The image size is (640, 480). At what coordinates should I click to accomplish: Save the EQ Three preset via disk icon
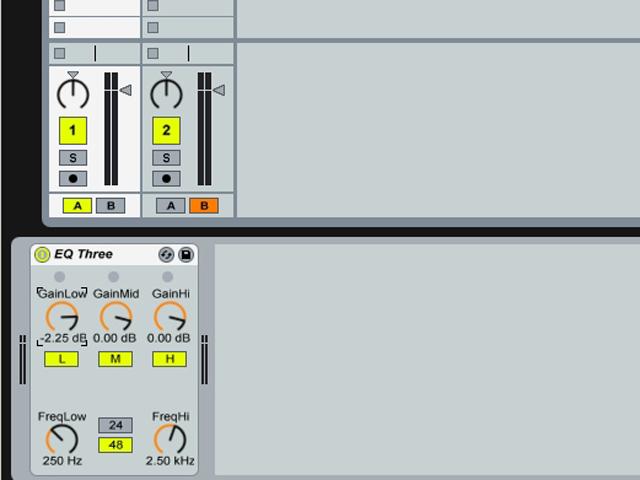186,255
